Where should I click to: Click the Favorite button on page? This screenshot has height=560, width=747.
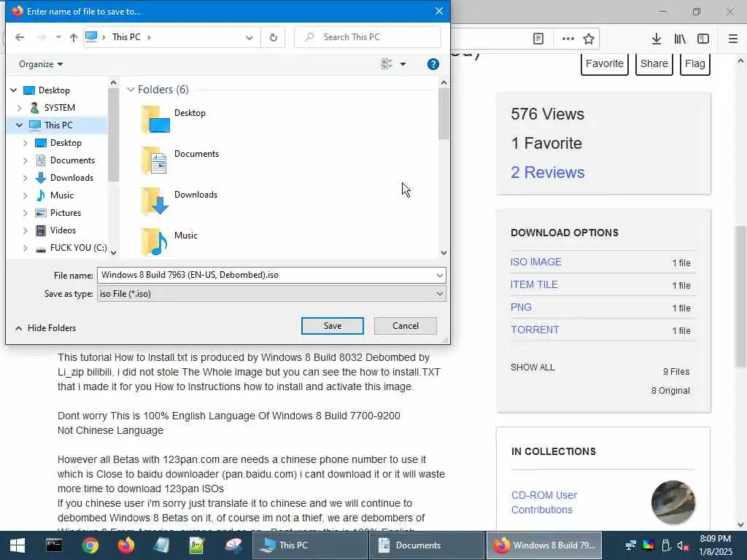click(x=605, y=63)
